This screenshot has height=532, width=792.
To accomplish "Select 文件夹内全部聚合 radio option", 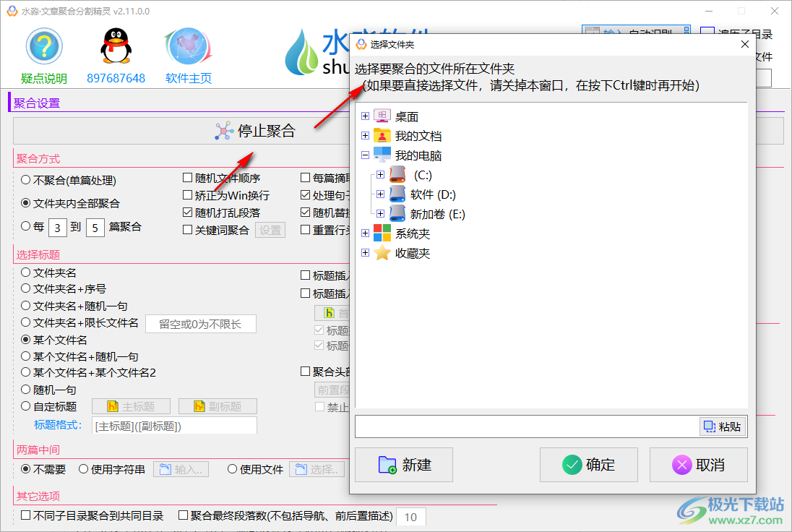I will pos(70,203).
